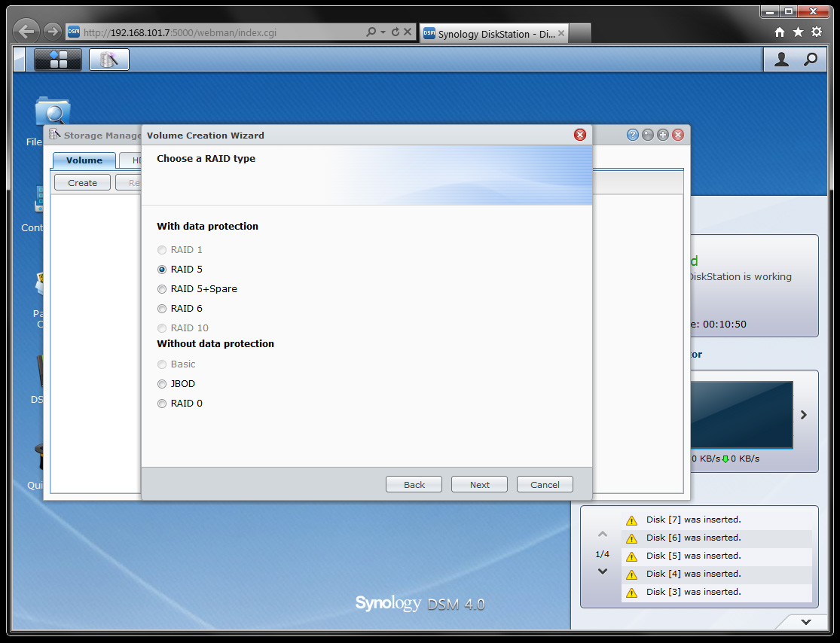Click the browser Forward arrow

click(x=53, y=32)
